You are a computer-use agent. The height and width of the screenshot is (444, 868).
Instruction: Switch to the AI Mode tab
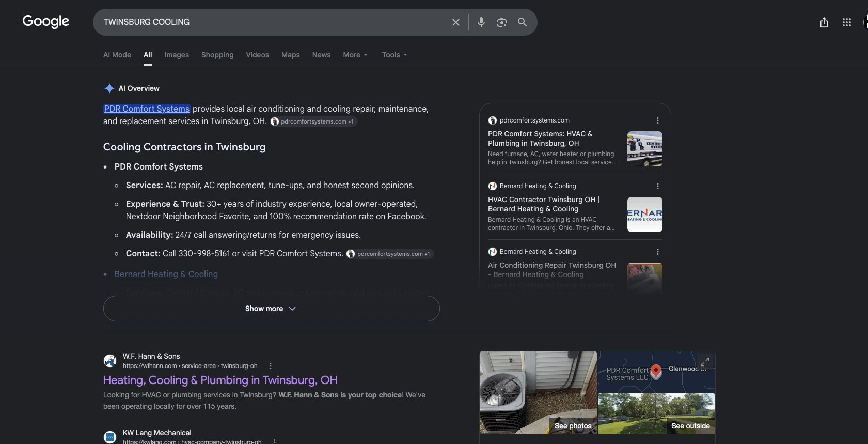click(117, 55)
